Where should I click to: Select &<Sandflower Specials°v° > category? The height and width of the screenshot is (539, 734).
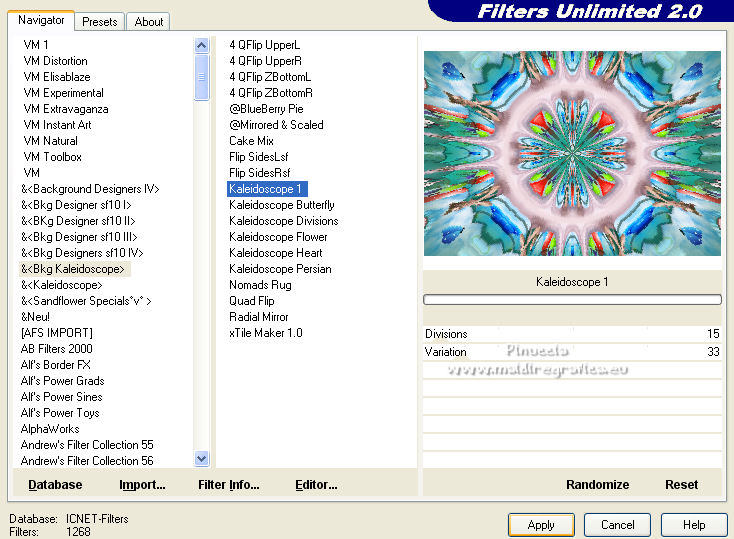pos(86,301)
